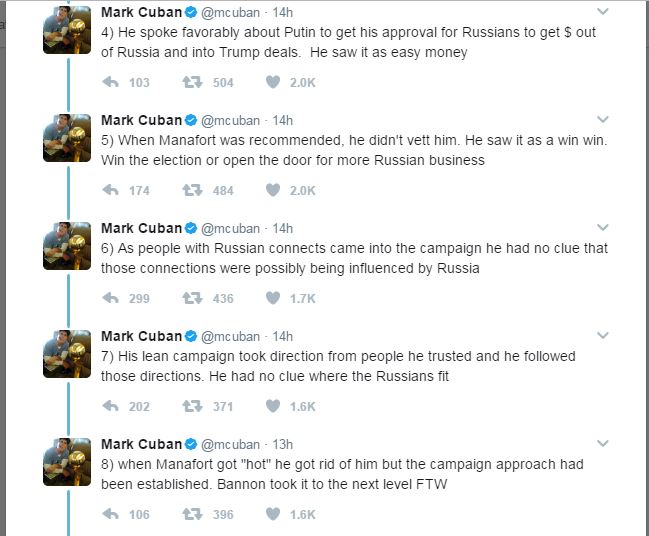Expand options menu for tweet 5
This screenshot has width=649, height=536.
point(602,120)
